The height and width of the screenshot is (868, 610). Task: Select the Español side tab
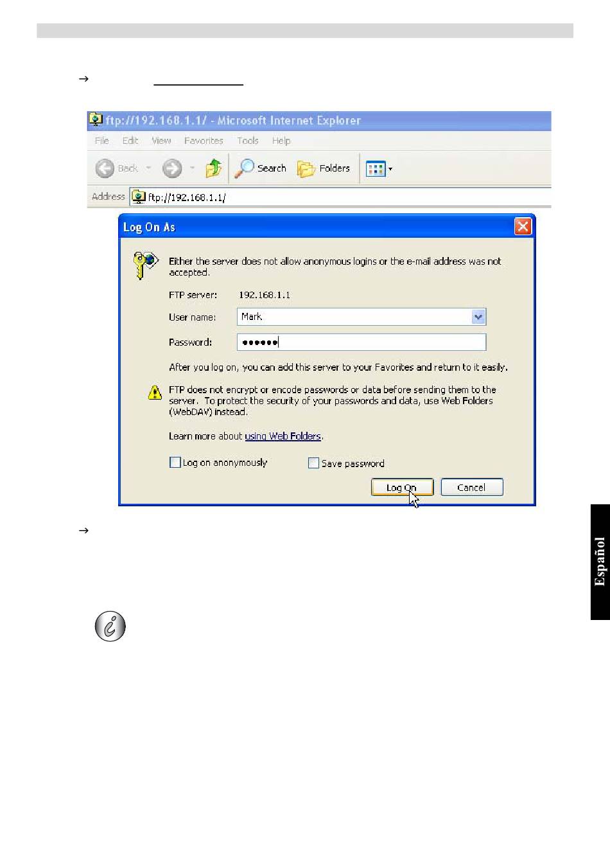(600, 562)
